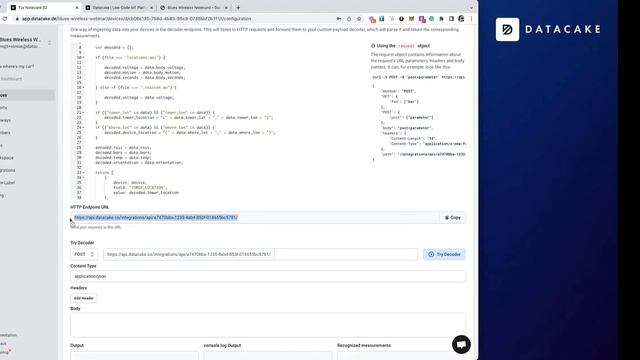Reload the current page
640x360 pixels.
(x=5, y=19)
